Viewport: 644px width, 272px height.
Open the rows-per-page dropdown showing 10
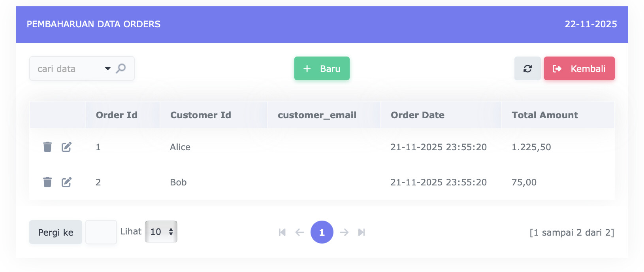coord(161,232)
